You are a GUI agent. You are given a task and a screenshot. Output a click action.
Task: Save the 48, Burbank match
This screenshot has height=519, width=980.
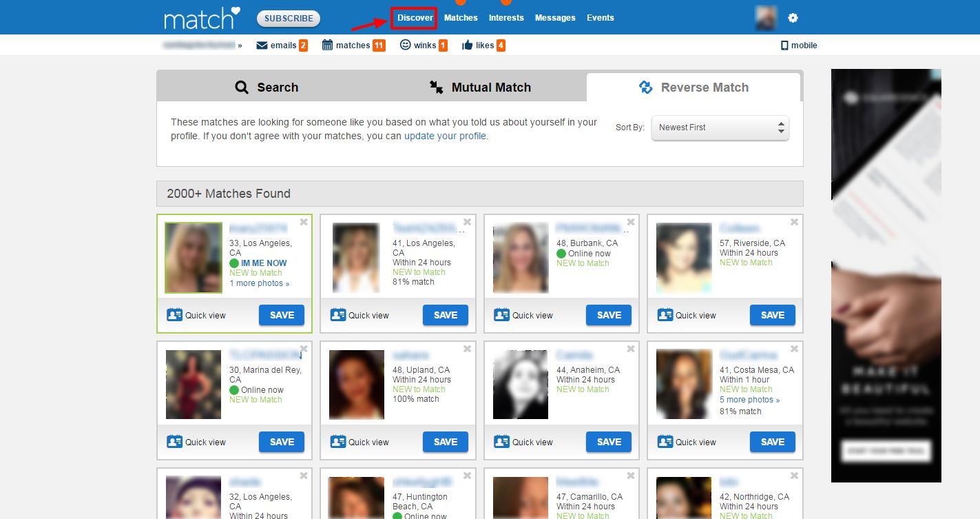[609, 315]
